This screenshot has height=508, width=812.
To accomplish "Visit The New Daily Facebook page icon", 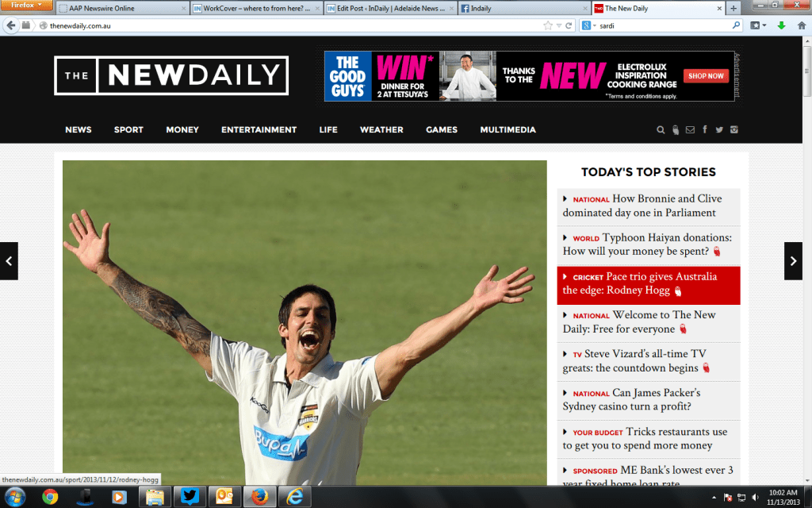I will (704, 129).
